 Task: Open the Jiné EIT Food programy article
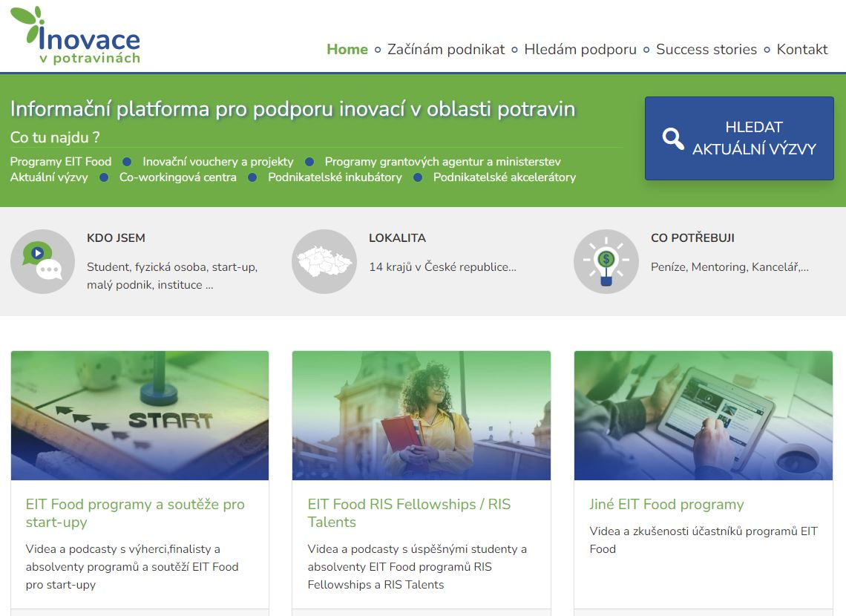pos(666,504)
